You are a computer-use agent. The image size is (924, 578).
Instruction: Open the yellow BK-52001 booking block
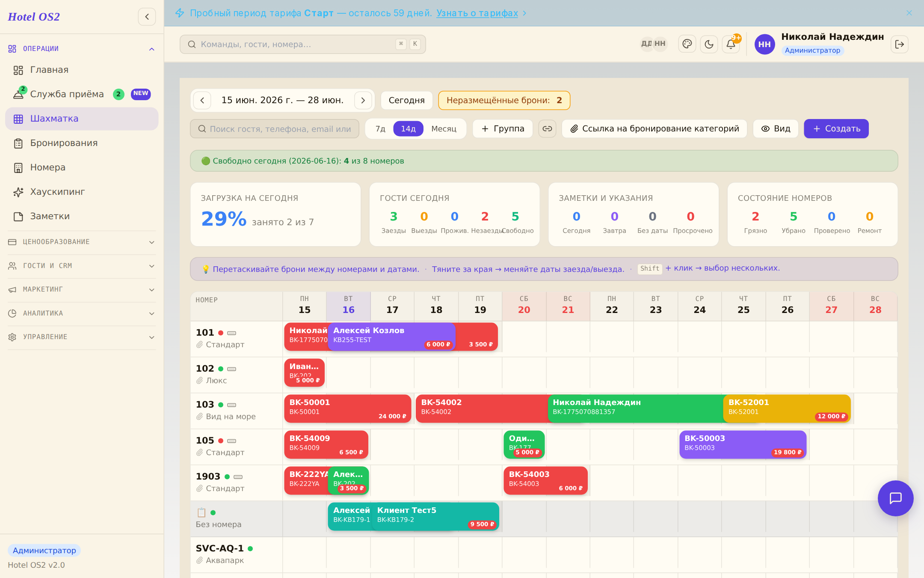coord(787,408)
